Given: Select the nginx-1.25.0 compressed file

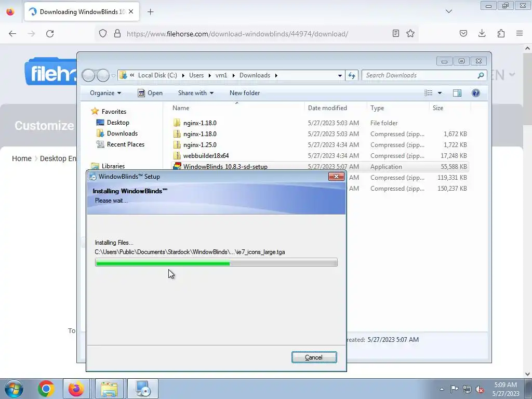Looking at the screenshot, I should point(320,144).
